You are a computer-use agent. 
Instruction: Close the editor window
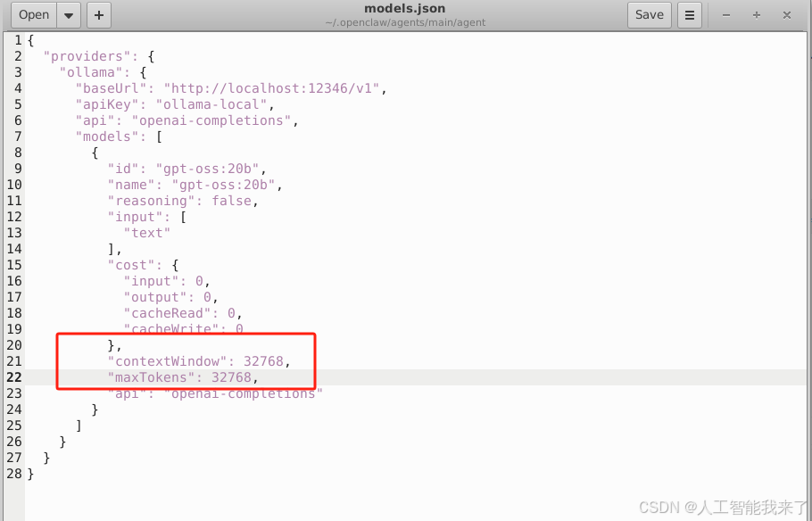[x=787, y=15]
